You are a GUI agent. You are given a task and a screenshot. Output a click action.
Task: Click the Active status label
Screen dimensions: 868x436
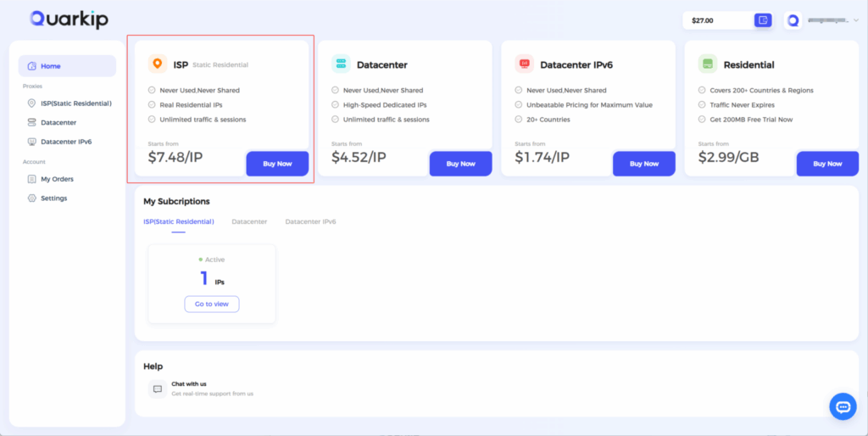(x=214, y=260)
